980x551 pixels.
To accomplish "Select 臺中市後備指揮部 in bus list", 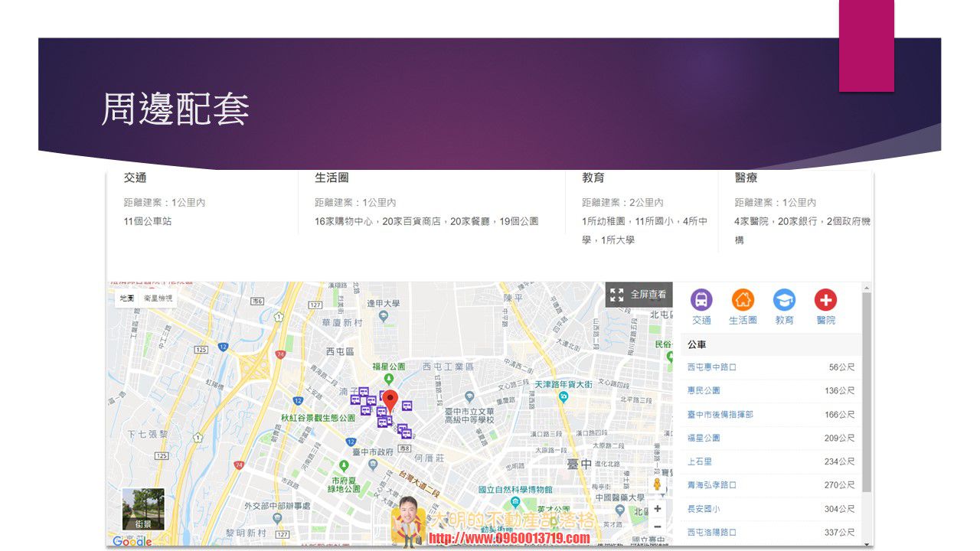I will (x=720, y=415).
